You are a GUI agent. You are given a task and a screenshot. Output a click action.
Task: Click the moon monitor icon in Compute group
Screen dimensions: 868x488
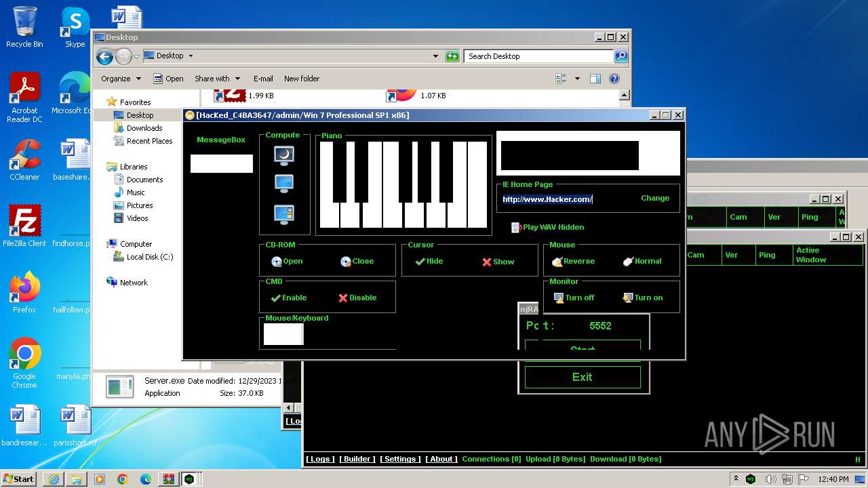point(283,155)
